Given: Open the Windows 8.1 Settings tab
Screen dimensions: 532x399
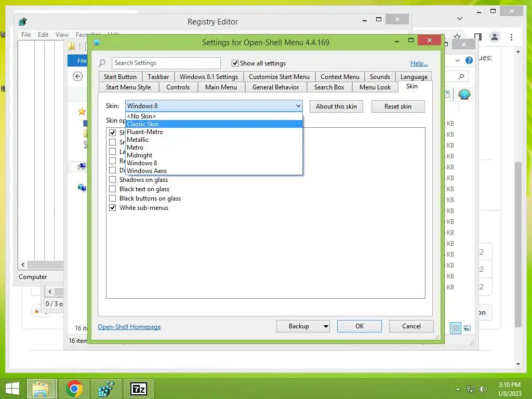Looking at the screenshot, I should pos(209,77).
